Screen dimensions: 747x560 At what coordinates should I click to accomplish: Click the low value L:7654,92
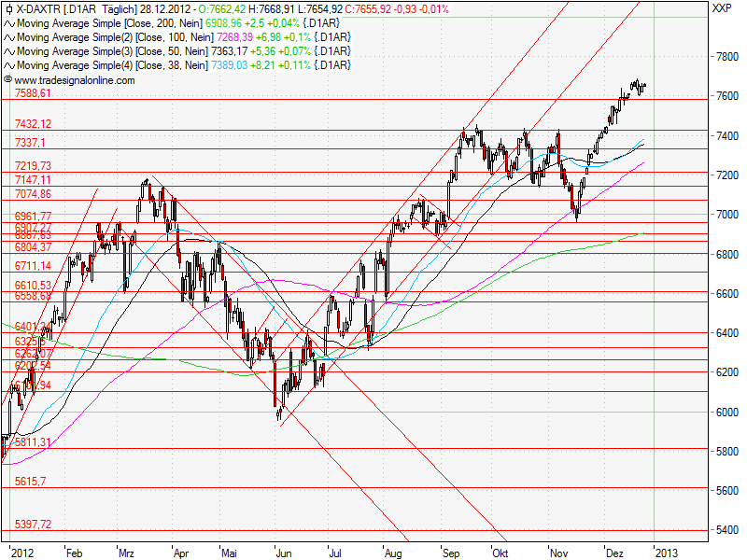[x=321, y=9]
